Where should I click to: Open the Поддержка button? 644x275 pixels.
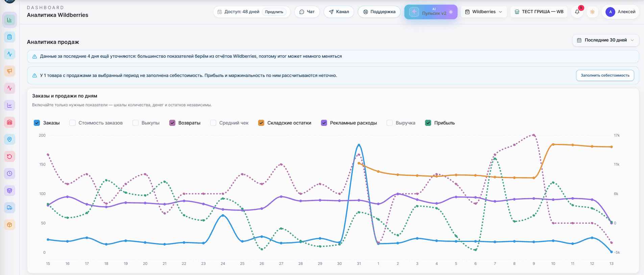click(379, 12)
